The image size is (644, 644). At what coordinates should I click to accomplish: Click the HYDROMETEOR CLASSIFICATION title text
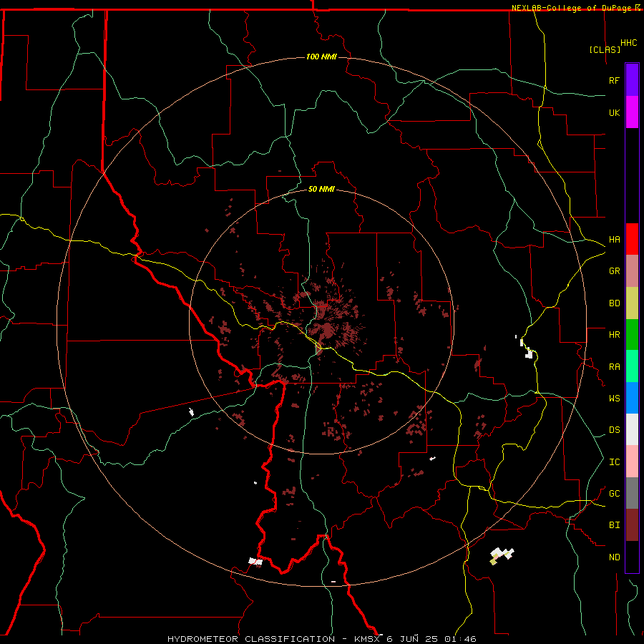[x=251, y=639]
